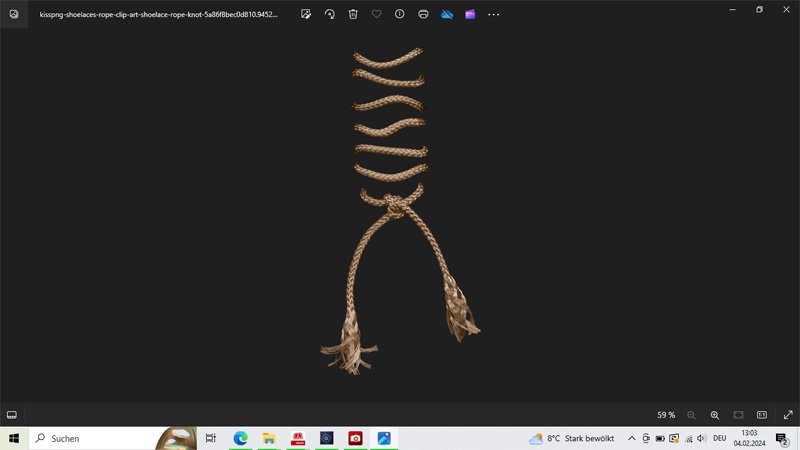Viewport: 800px width, 450px height.
Task: Open the OneDrive cloud icon
Action: [x=447, y=15]
